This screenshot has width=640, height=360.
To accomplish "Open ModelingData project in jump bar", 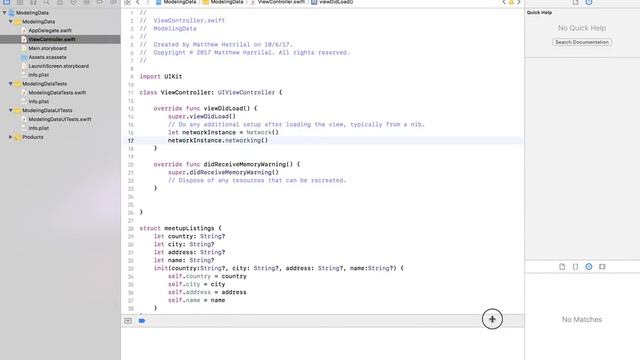I will click(x=176, y=2).
